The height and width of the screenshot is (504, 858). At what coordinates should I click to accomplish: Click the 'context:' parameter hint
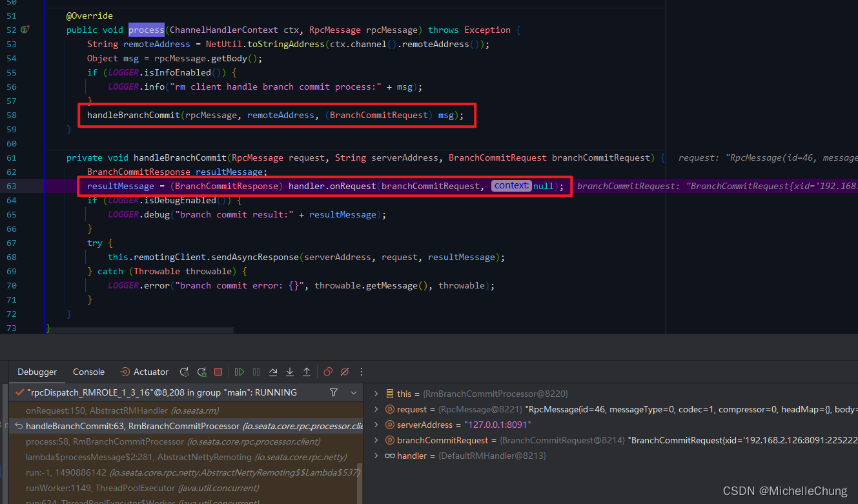511,186
